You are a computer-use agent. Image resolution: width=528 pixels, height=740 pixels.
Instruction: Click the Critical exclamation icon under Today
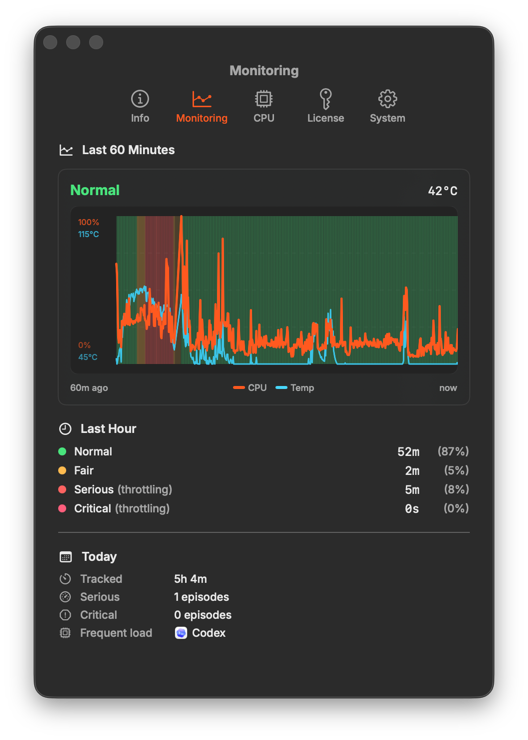(65, 615)
